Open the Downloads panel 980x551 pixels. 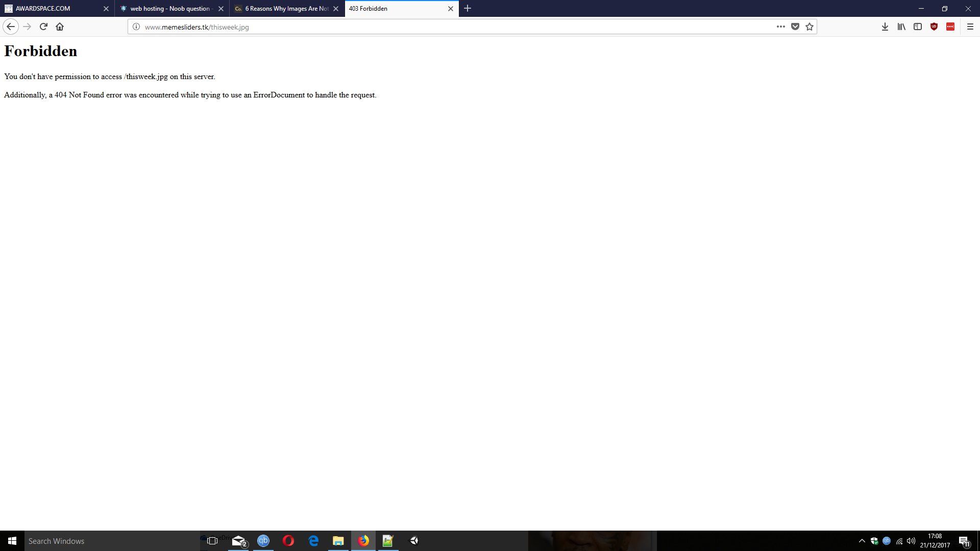(885, 27)
